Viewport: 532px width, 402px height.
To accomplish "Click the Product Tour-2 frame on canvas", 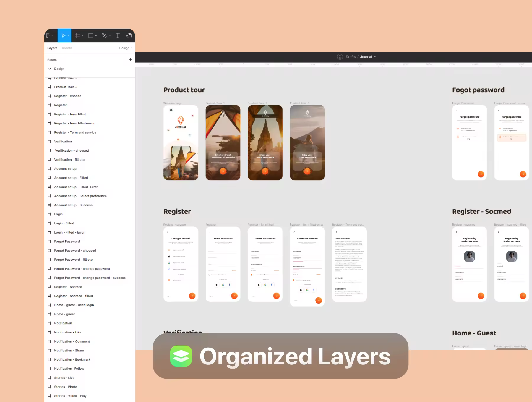I will point(265,142).
